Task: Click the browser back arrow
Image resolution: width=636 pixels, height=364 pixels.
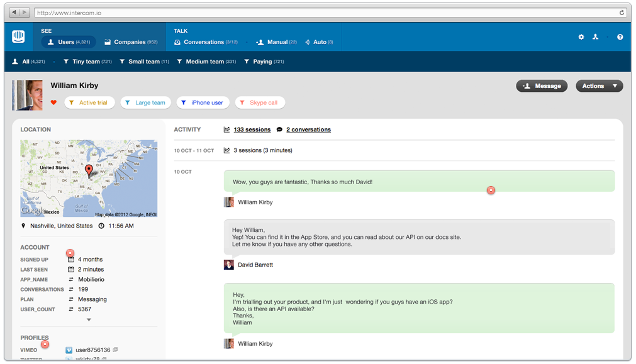Action: 14,13
